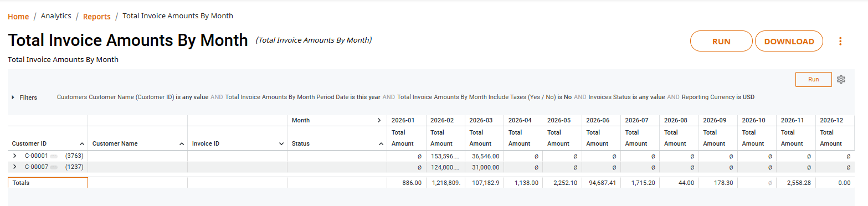Select the Totals row cell

coord(48,183)
